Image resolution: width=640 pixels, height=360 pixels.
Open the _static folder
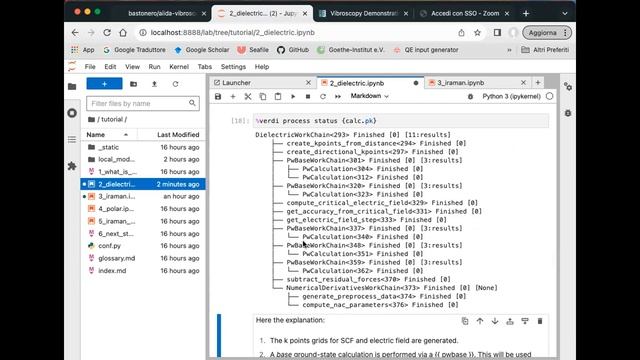point(143,147)
